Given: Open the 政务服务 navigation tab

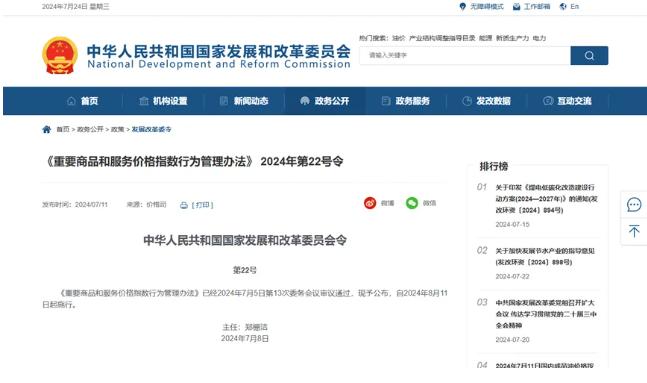Looking at the screenshot, I should [406, 101].
